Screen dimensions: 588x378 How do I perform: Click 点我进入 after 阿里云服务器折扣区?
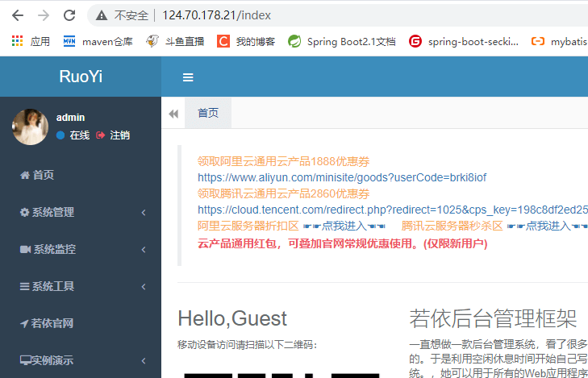344,226
